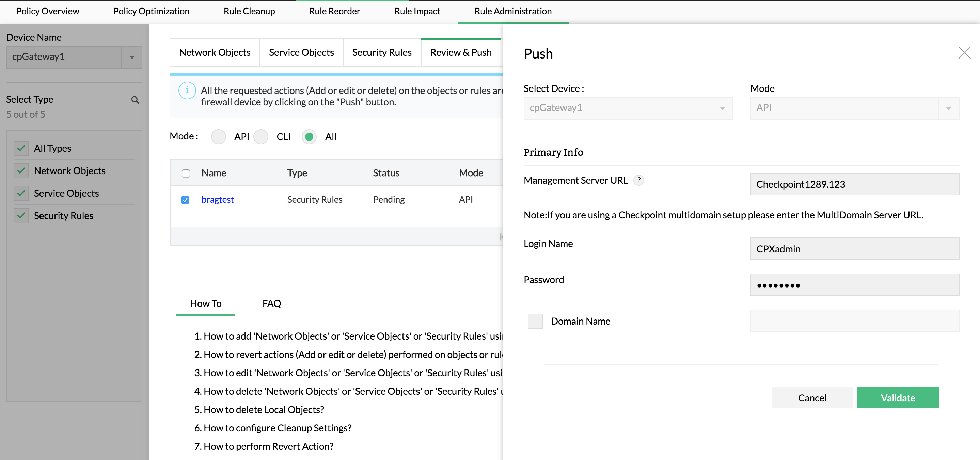This screenshot has width=980, height=460.
Task: Toggle the Service Objects checkmark in sidebar
Action: [x=21, y=193]
